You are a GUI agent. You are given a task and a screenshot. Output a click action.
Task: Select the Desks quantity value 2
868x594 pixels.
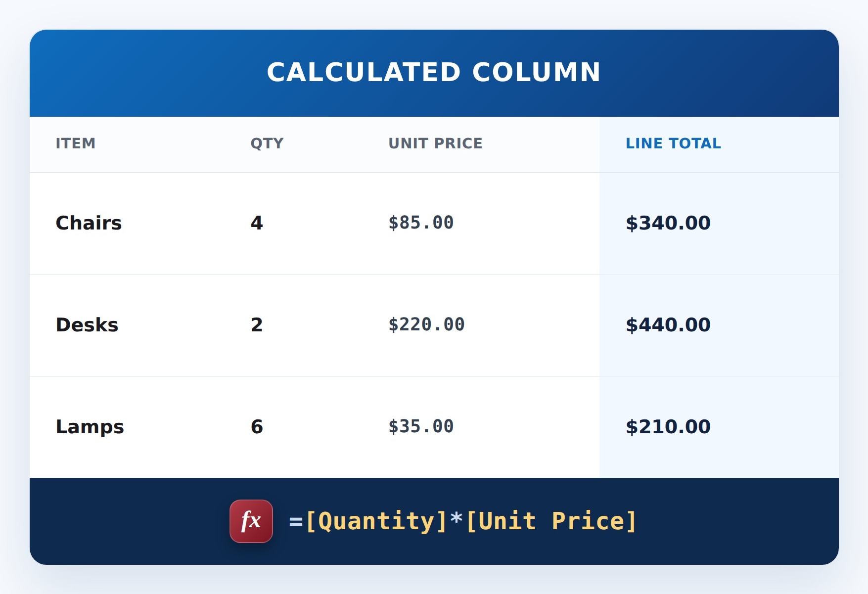click(257, 325)
